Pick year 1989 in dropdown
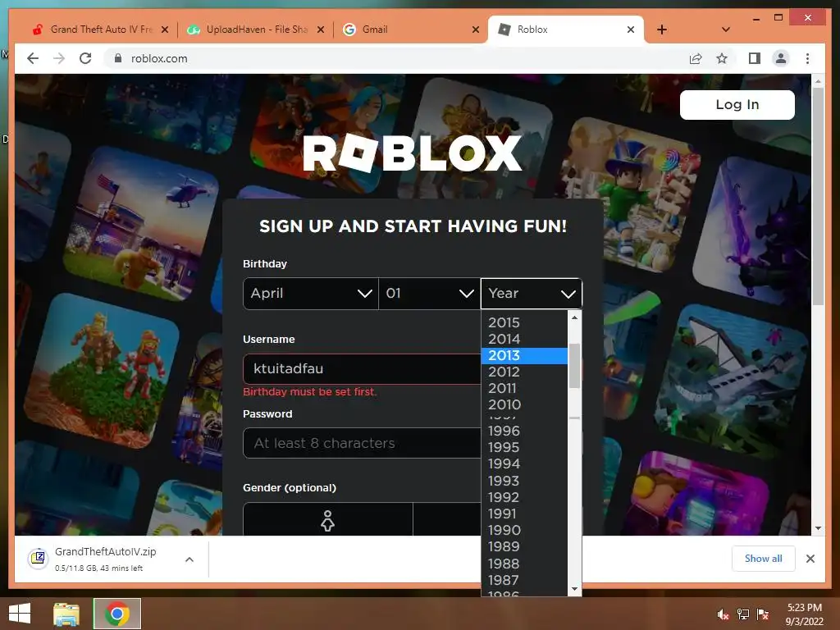Image resolution: width=840 pixels, height=630 pixels. 524,547
